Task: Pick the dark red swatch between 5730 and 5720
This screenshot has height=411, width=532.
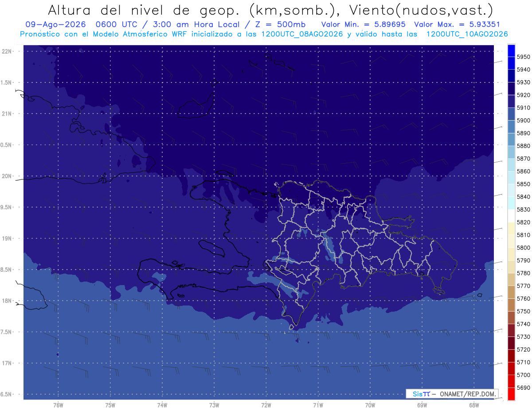Action: click(511, 343)
